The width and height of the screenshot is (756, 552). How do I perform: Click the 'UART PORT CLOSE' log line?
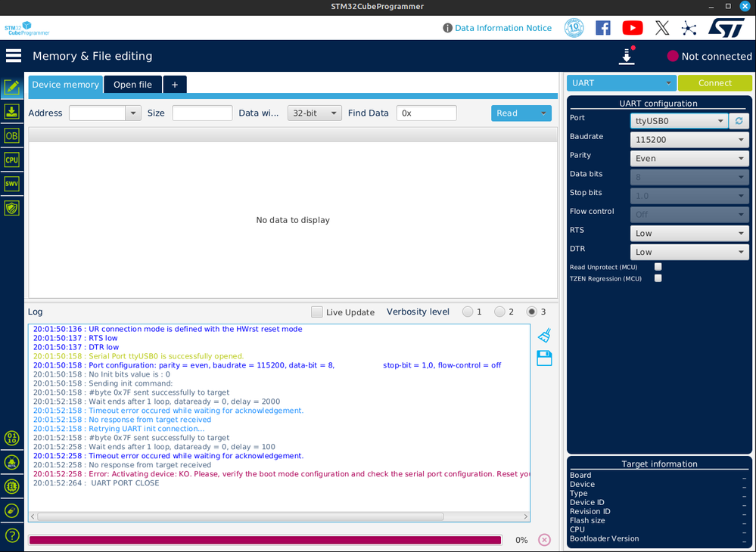tap(96, 483)
